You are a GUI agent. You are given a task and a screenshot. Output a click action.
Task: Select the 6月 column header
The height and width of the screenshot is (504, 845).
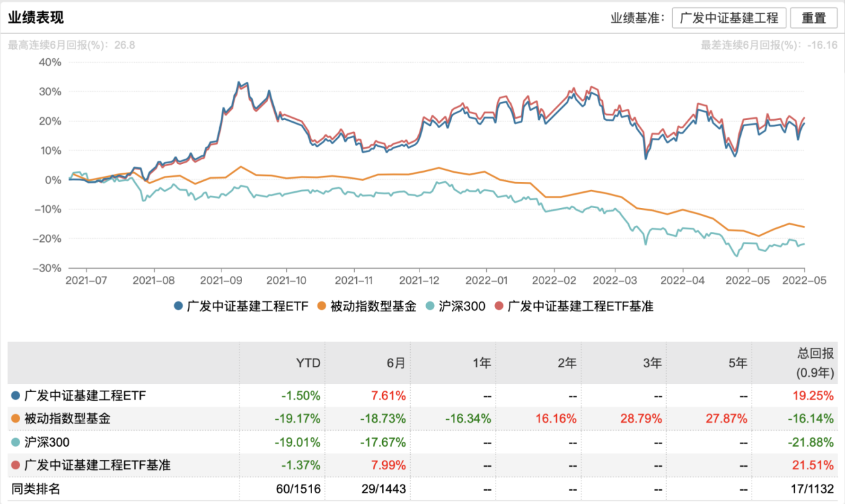pyautogui.click(x=395, y=363)
